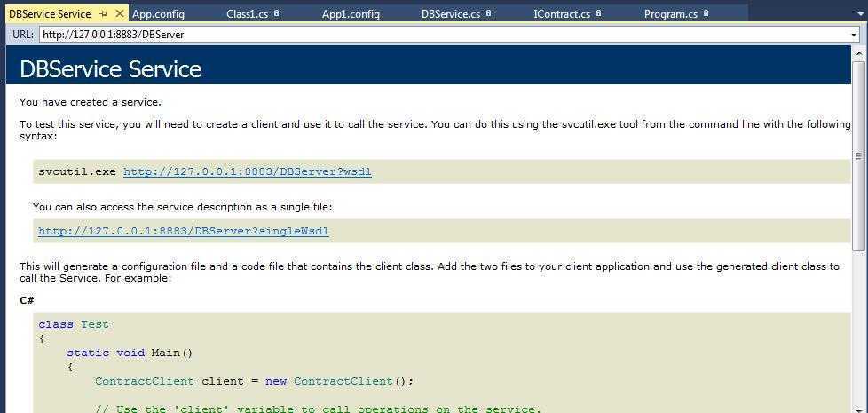Image resolution: width=868 pixels, height=413 pixels.
Task: Click the text 'You have created a service.'
Action: [x=91, y=102]
